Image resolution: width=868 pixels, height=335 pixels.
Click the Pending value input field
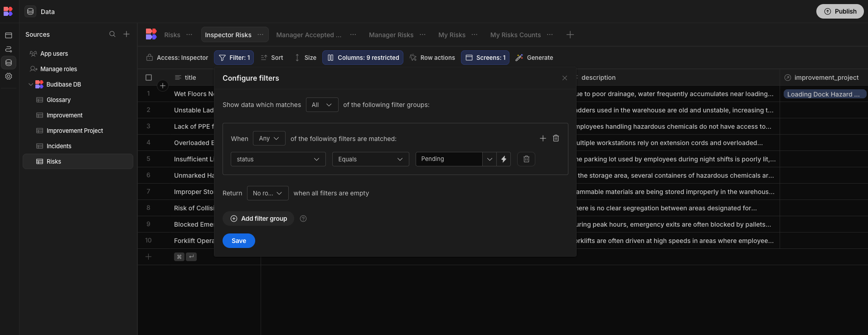tap(449, 159)
